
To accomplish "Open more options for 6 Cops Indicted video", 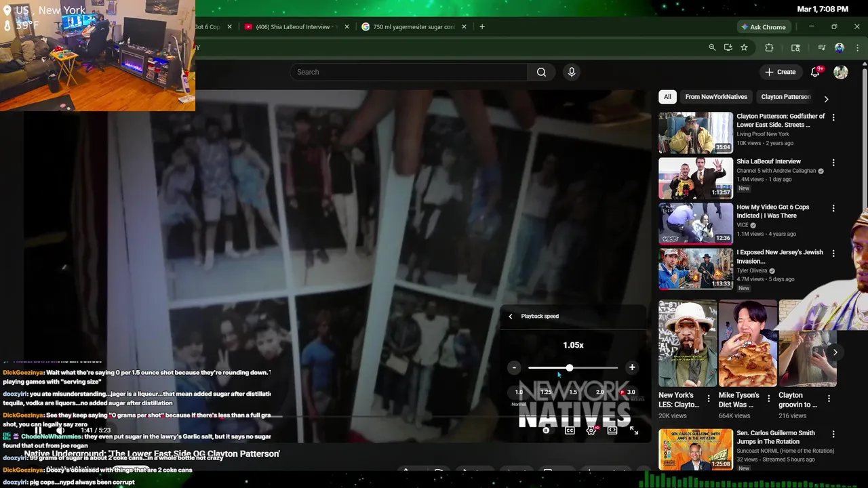I will pyautogui.click(x=833, y=208).
